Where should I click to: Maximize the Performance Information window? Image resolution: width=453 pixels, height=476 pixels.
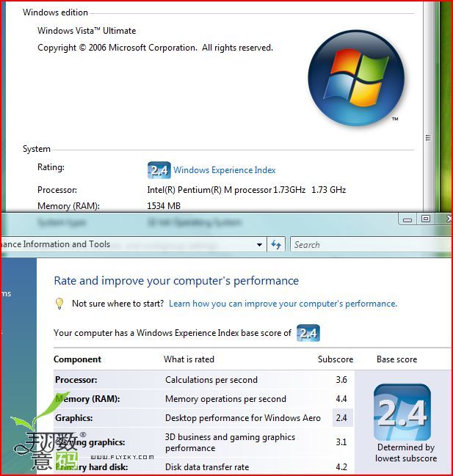(x=426, y=219)
